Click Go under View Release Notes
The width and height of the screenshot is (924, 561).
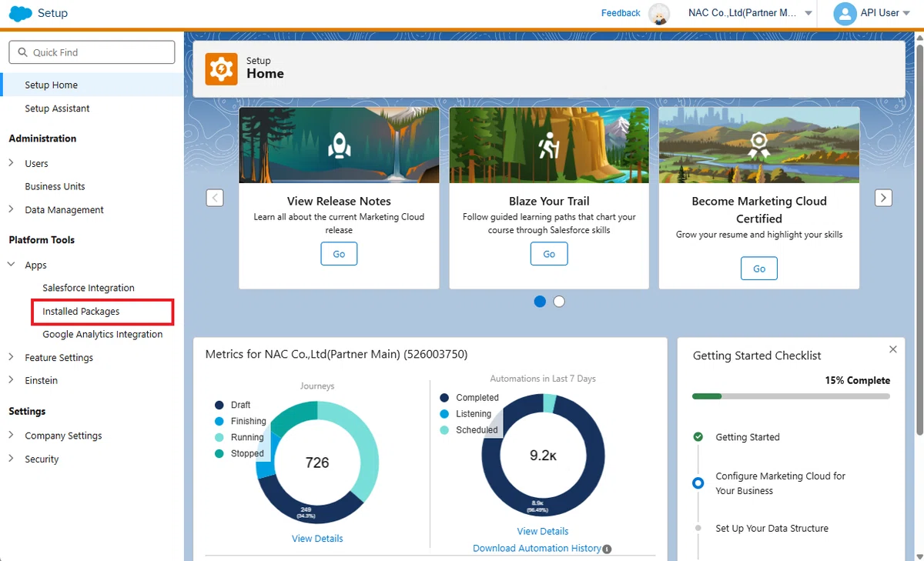click(339, 254)
